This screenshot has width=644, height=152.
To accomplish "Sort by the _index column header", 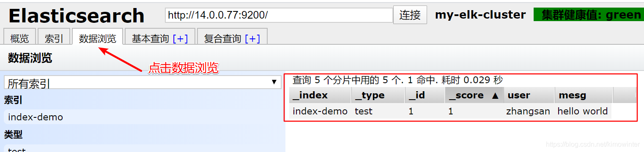I will coord(320,95).
